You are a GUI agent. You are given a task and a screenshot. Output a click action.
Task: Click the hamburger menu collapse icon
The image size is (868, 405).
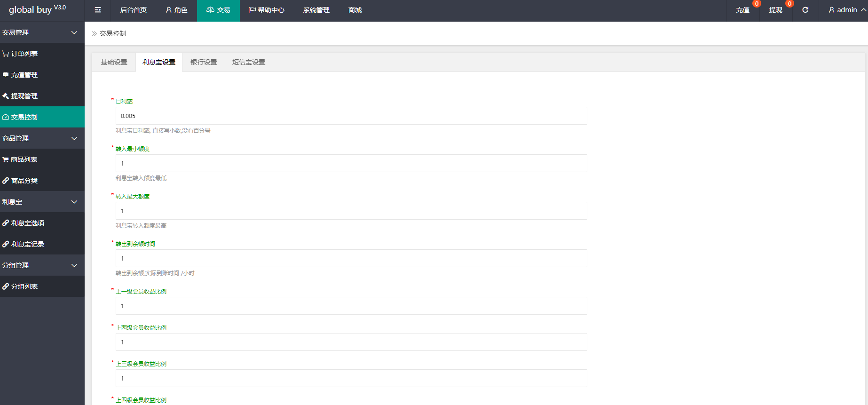point(98,10)
